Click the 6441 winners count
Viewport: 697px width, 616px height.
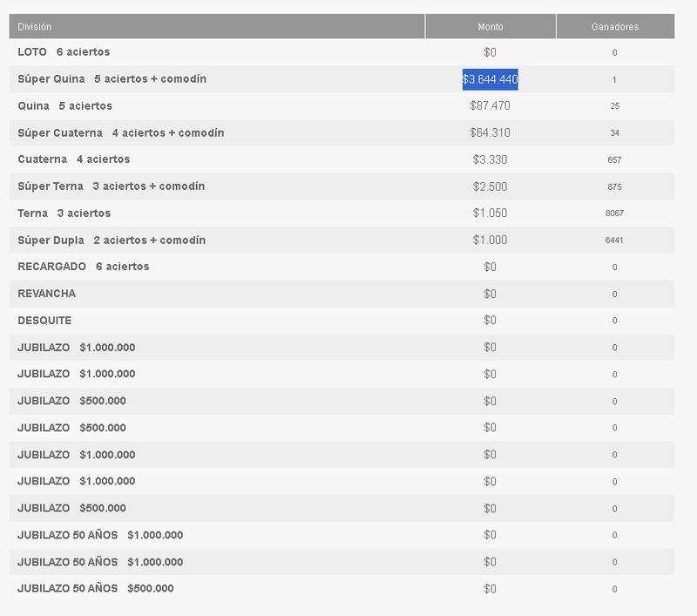(x=614, y=240)
